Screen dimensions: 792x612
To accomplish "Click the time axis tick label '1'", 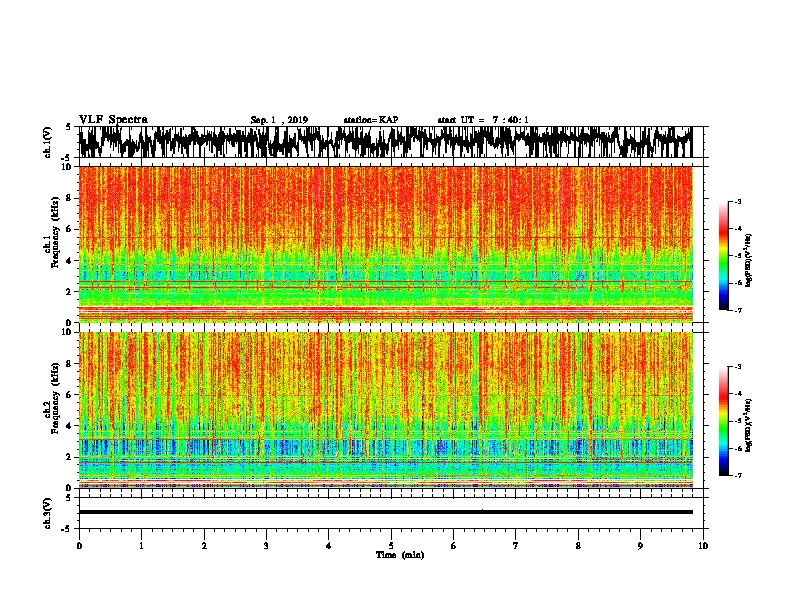I will [x=141, y=546].
